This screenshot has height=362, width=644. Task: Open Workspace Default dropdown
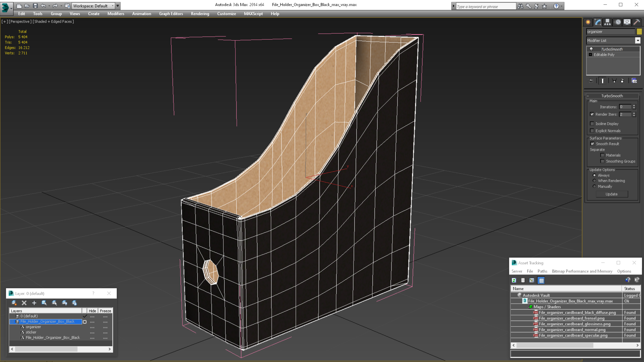pos(93,6)
